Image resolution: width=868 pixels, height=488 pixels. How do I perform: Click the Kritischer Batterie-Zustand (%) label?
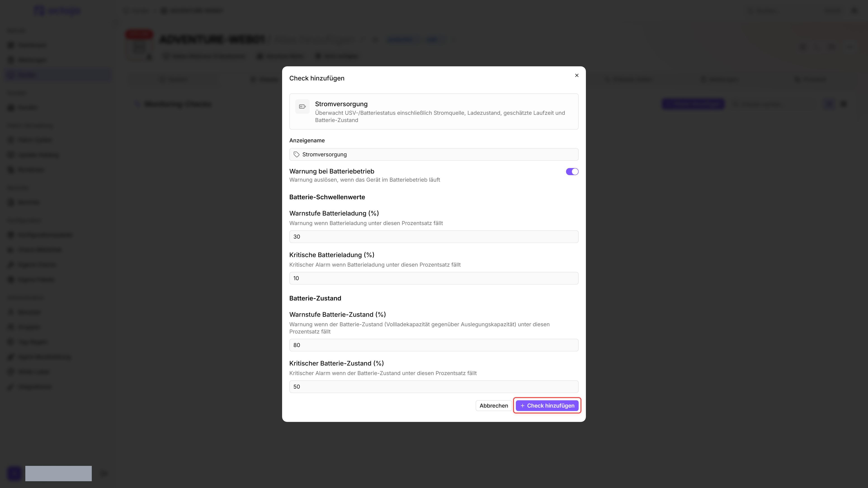pos(336,363)
